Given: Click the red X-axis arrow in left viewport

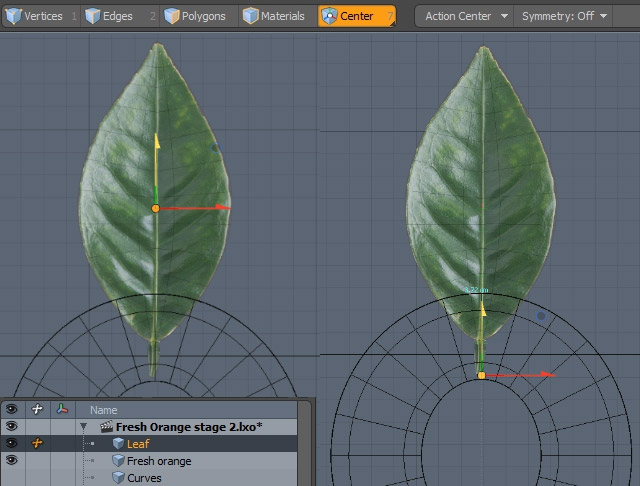Looking at the screenshot, I should tap(223, 207).
